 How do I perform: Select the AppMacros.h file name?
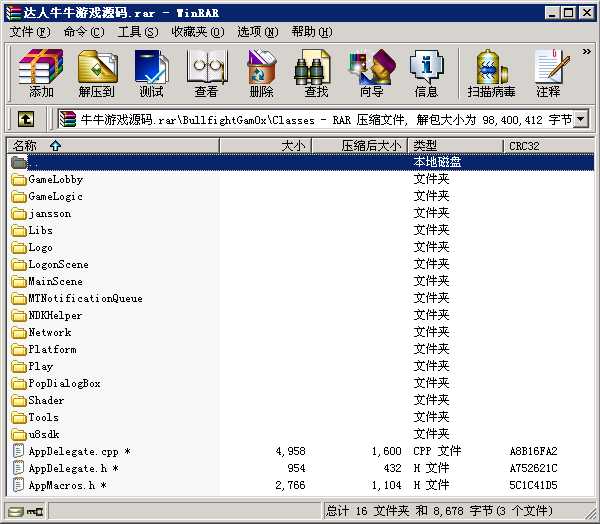click(67, 485)
